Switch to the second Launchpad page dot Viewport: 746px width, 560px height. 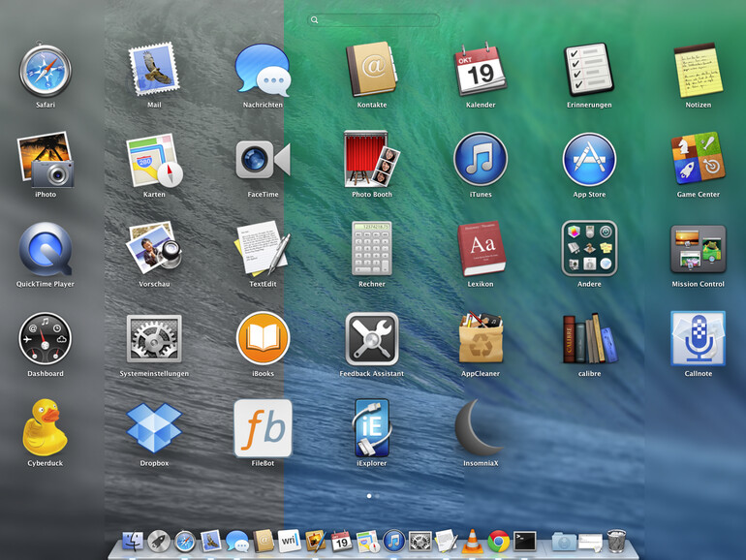[377, 496]
